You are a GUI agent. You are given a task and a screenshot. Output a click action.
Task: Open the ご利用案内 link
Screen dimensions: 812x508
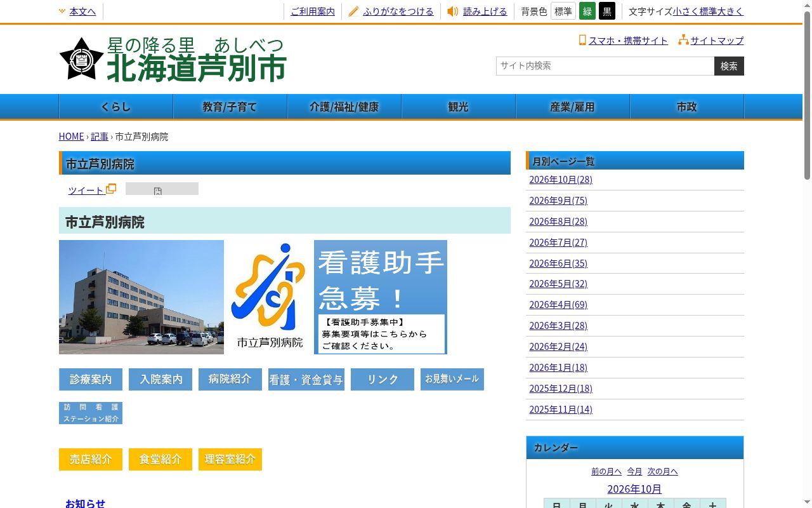[313, 11]
